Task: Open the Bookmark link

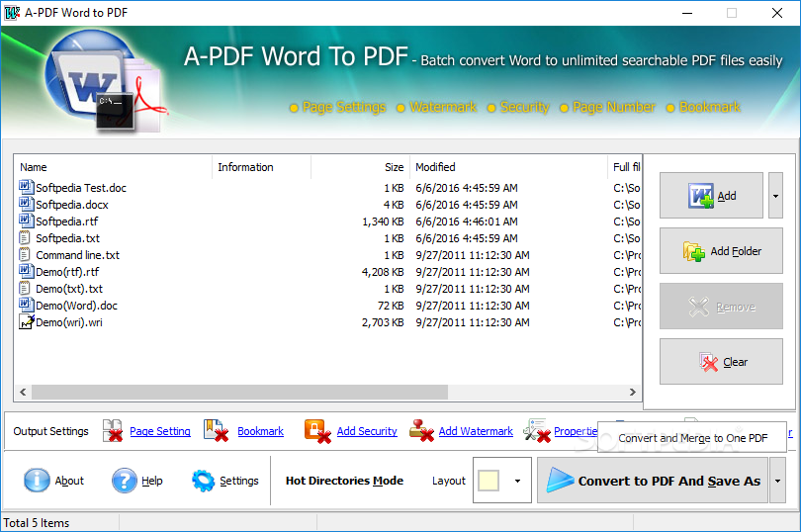Action: coord(260,431)
